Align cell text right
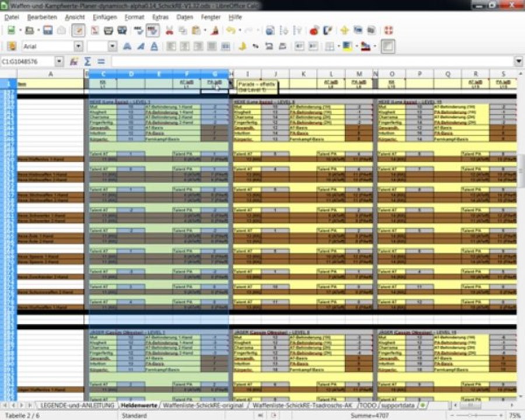 [x=198, y=46]
